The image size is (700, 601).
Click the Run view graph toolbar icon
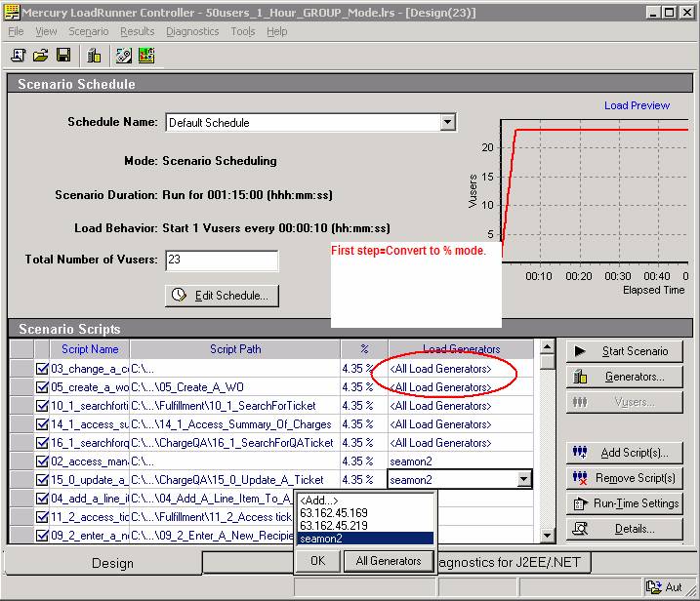point(146,56)
